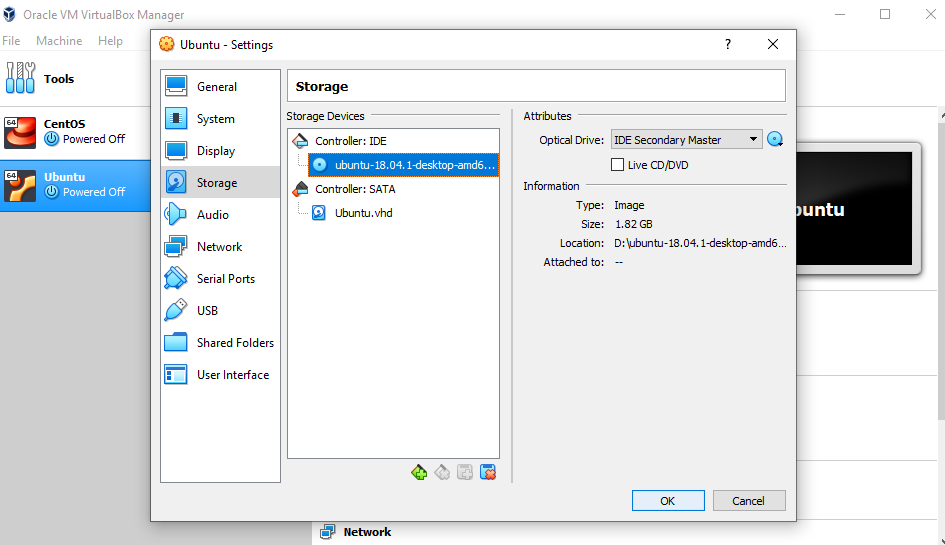Select the Storage settings category

(220, 182)
